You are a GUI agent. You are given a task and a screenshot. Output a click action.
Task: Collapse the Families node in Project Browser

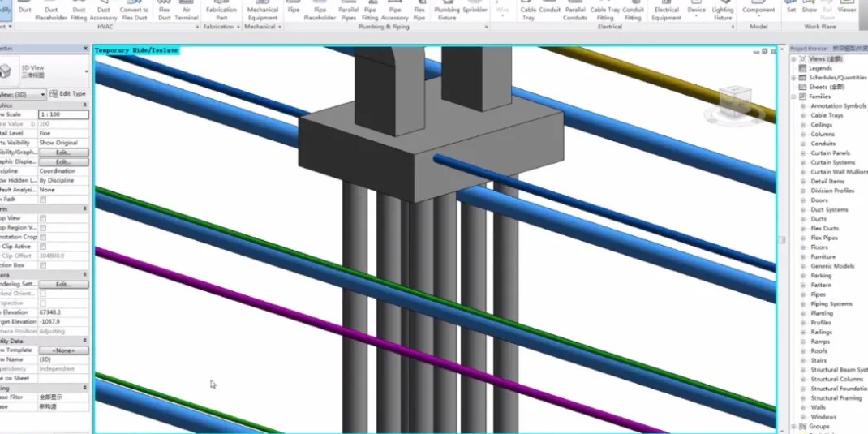794,97
